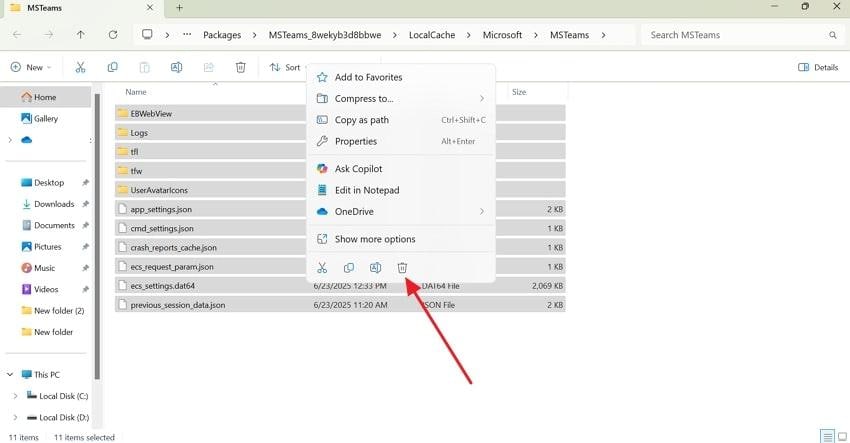Click the toolbar Rename icon
850x443 pixels.
click(176, 67)
